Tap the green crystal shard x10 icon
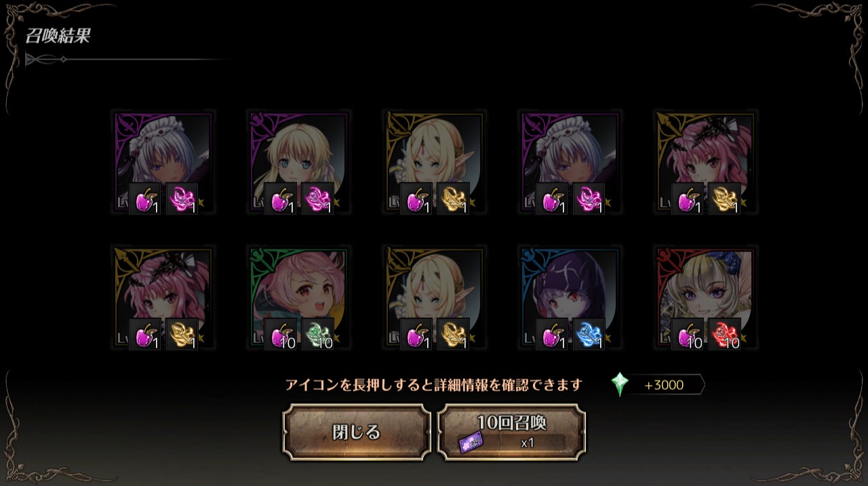 (x=317, y=334)
